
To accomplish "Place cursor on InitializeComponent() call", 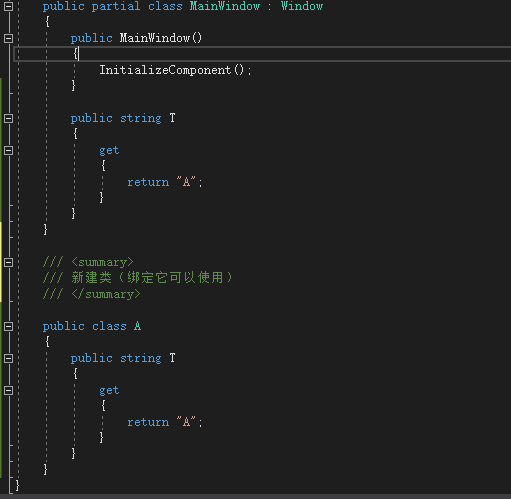I will click(175, 70).
